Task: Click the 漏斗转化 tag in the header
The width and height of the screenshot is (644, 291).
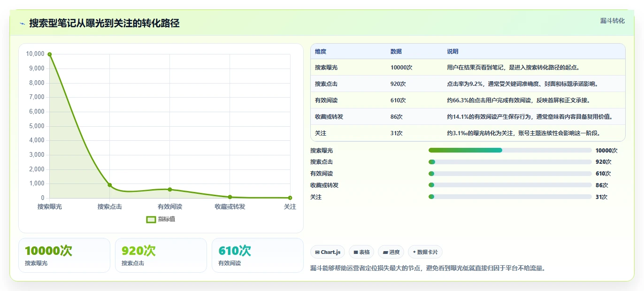Action: click(x=612, y=21)
